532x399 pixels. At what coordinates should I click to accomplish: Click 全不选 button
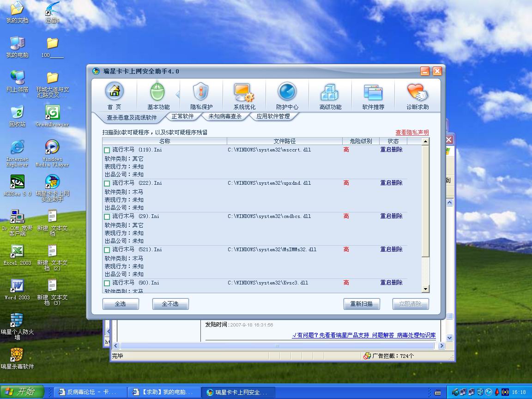(170, 304)
